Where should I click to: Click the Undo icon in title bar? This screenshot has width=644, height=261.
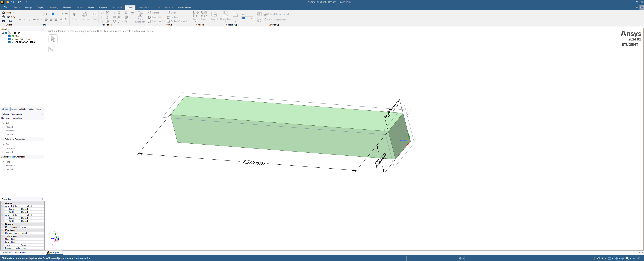pos(12,2)
